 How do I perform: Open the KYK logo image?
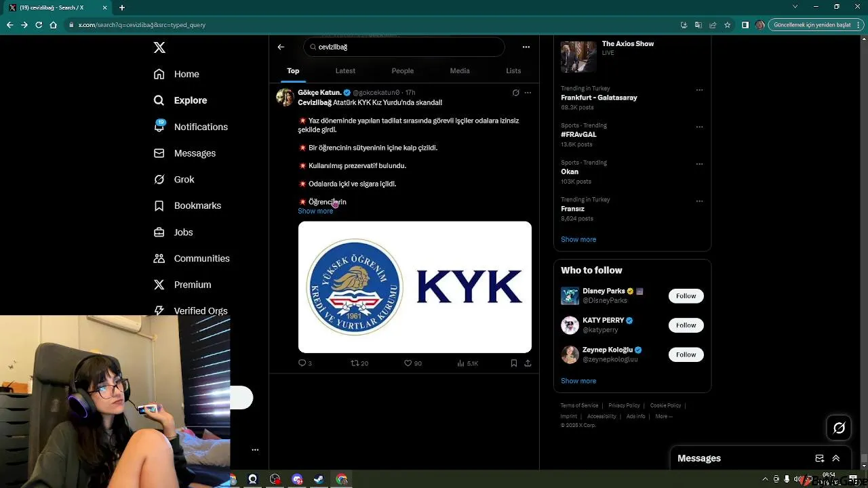click(415, 287)
